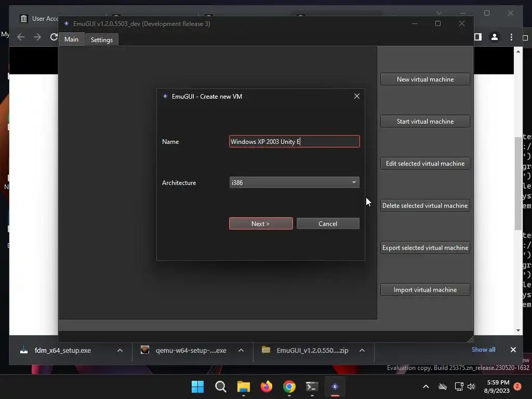Go forward in the Chrome browser window
Screen dimensions: 532x399
[37, 37]
